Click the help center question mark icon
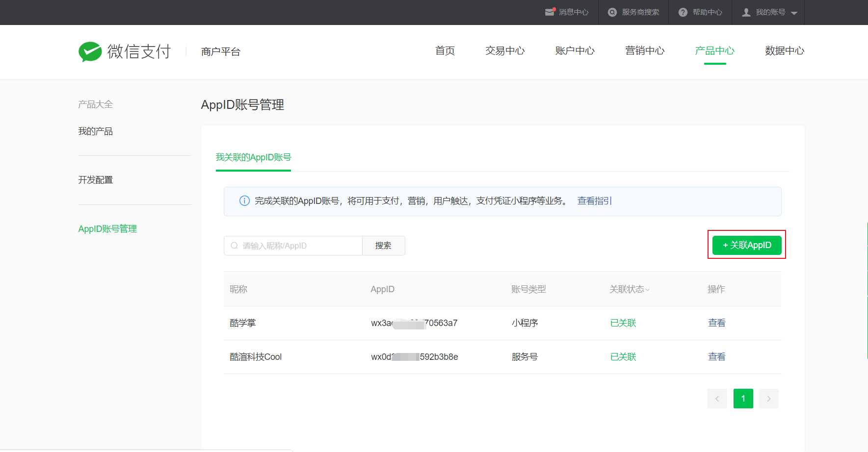The width and height of the screenshot is (868, 452). tap(683, 12)
